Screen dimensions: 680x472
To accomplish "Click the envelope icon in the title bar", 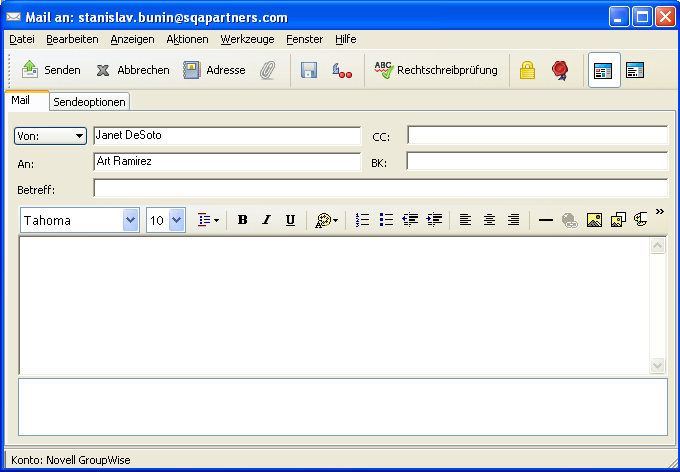I will [13, 17].
